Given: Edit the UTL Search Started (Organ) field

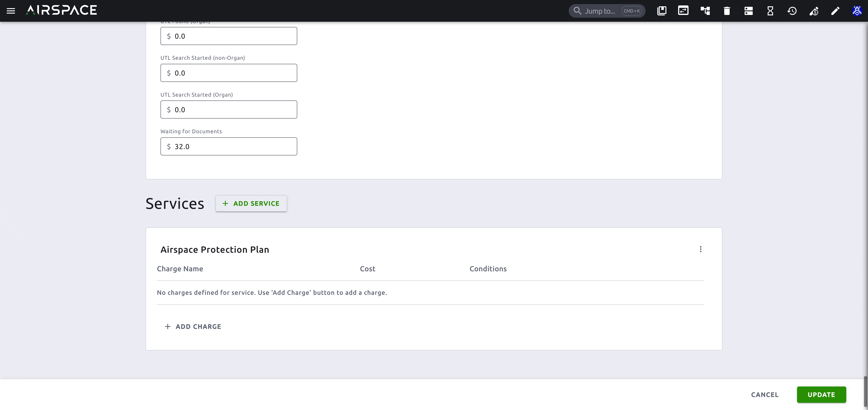Looking at the screenshot, I should tap(229, 110).
